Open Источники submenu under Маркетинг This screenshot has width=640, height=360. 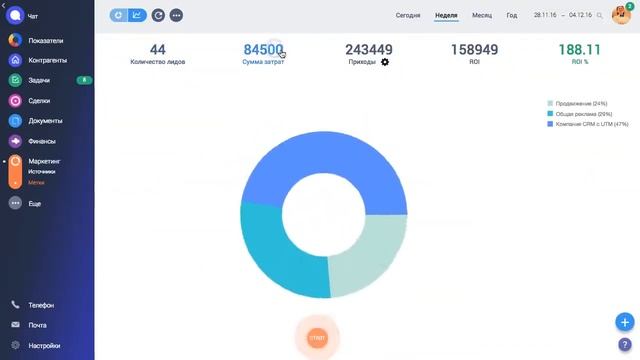click(x=42, y=172)
